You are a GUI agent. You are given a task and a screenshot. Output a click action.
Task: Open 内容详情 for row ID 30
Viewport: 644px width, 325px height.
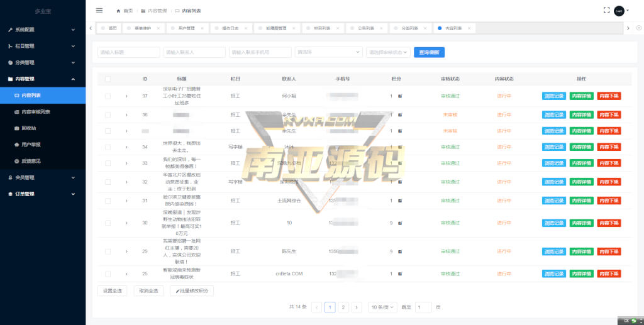tap(582, 223)
